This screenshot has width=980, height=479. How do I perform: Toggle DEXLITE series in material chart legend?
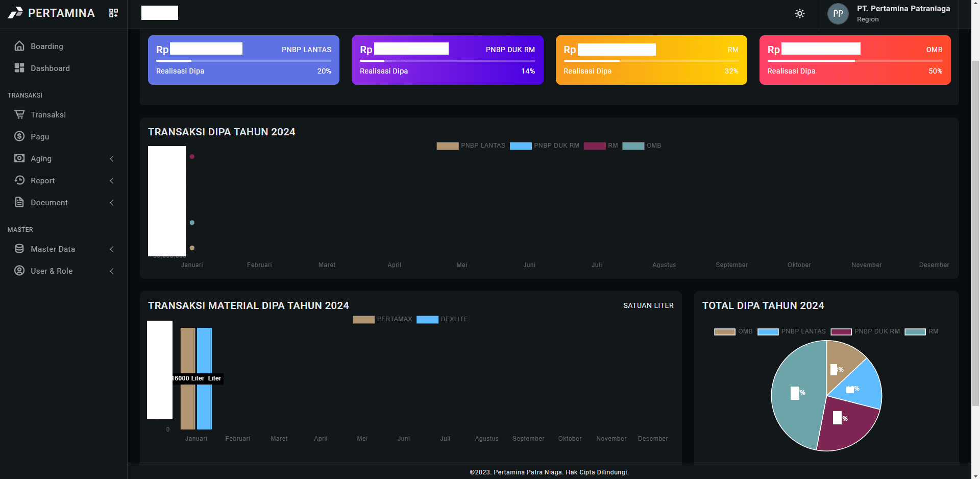442,319
